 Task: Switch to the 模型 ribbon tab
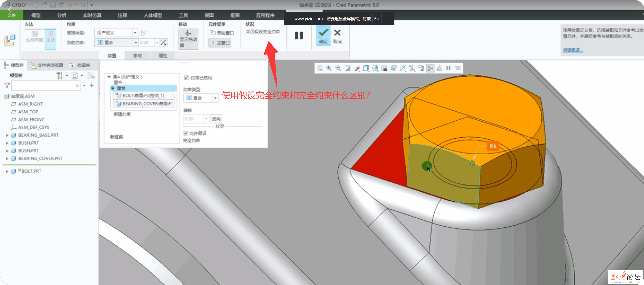click(36, 15)
